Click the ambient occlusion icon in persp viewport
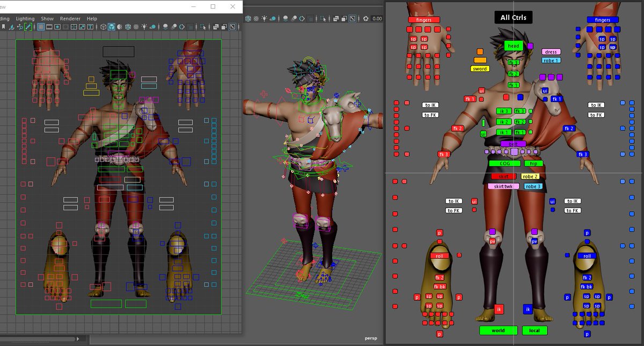The width and height of the screenshot is (644, 346). [x=286, y=19]
